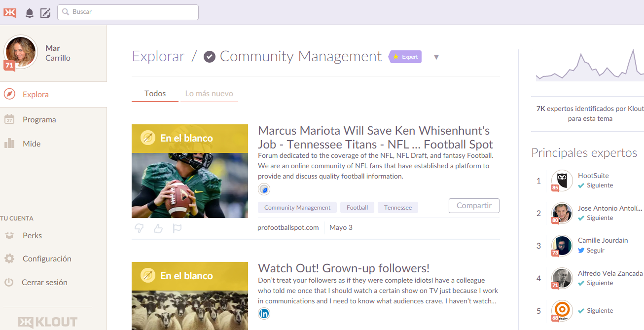This screenshot has width=644, height=330.
Task: Open the notifications bell
Action: (29, 13)
